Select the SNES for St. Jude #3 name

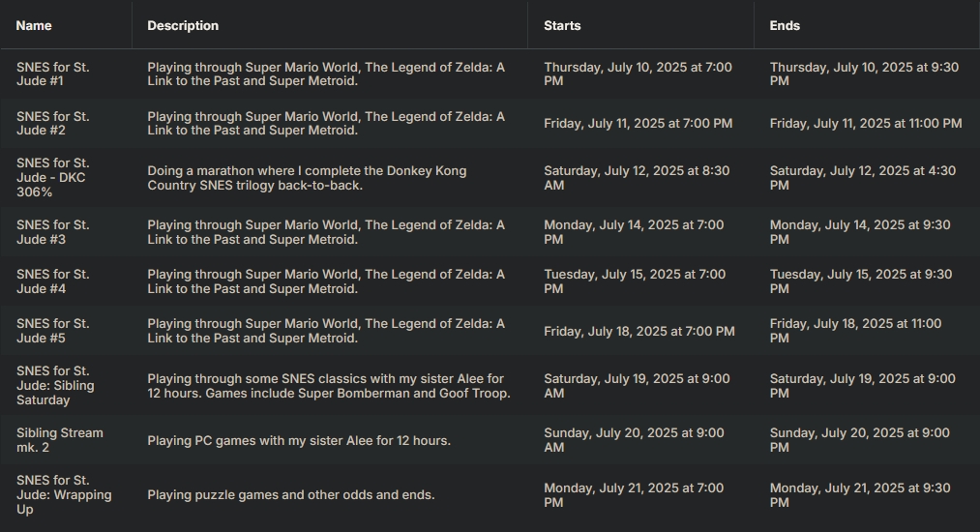[53, 232]
